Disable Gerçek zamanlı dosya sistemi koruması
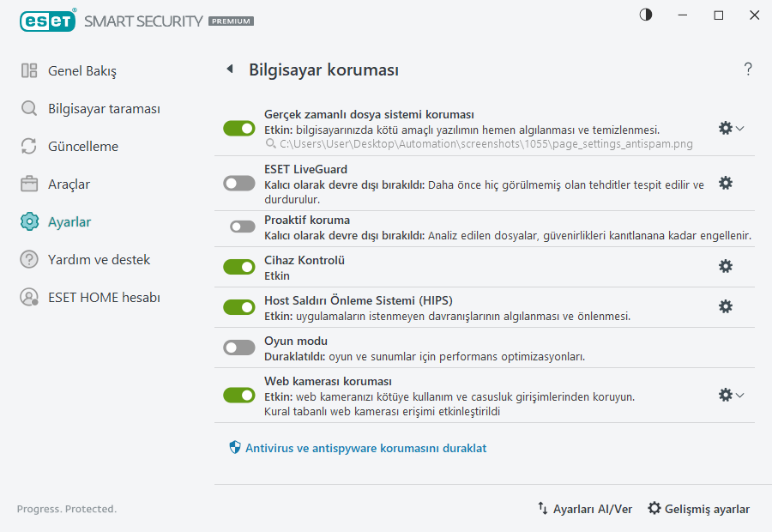This screenshot has height=532, width=772. point(238,128)
